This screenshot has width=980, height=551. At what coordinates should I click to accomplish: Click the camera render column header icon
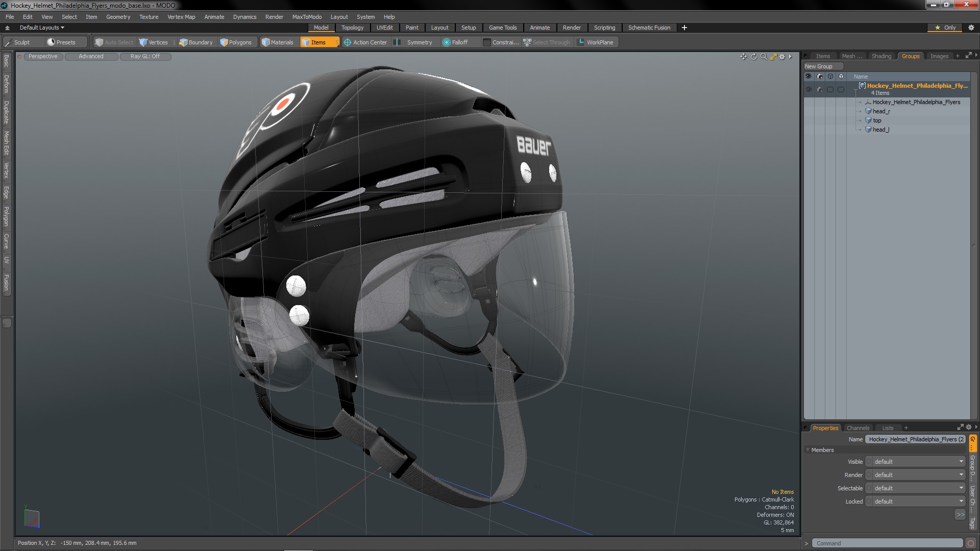point(820,77)
